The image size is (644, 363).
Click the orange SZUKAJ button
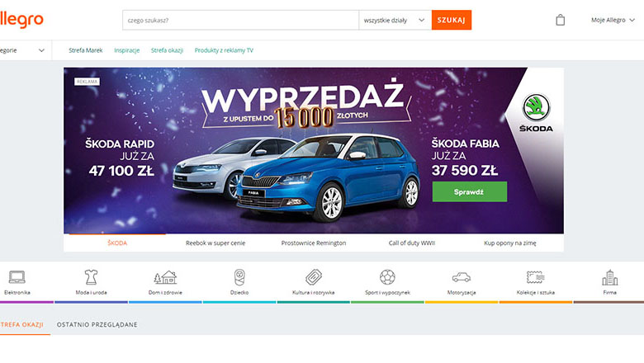click(x=452, y=20)
